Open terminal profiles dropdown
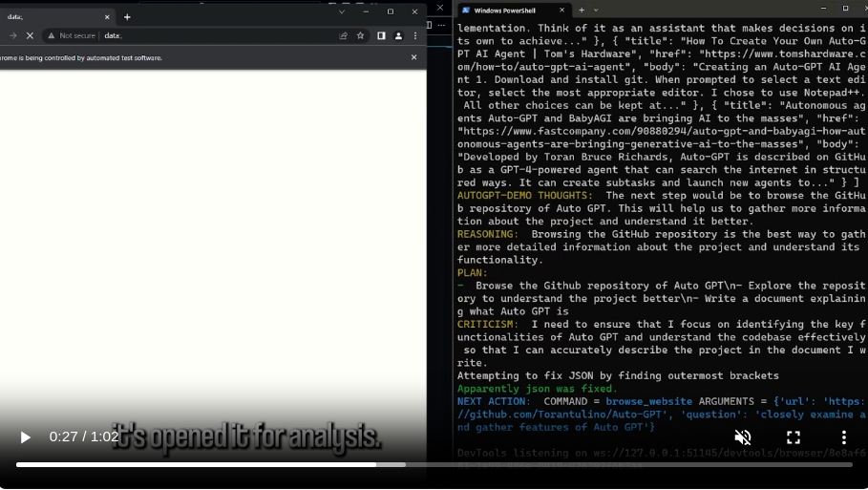The image size is (868, 490). pos(596,10)
